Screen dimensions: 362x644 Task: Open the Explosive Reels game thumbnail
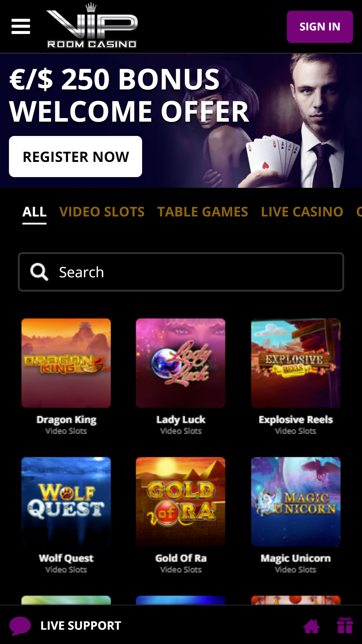[296, 363]
